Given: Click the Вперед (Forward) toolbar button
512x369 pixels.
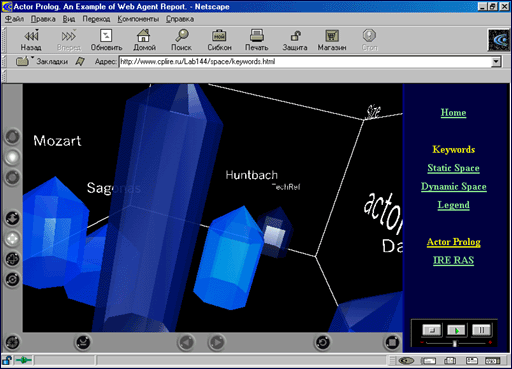Looking at the screenshot, I should click(x=69, y=40).
